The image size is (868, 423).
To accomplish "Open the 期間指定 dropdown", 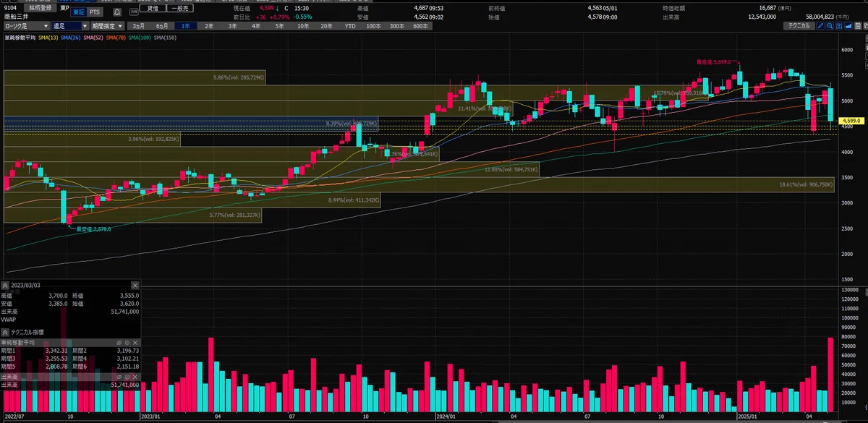I will click(x=108, y=26).
